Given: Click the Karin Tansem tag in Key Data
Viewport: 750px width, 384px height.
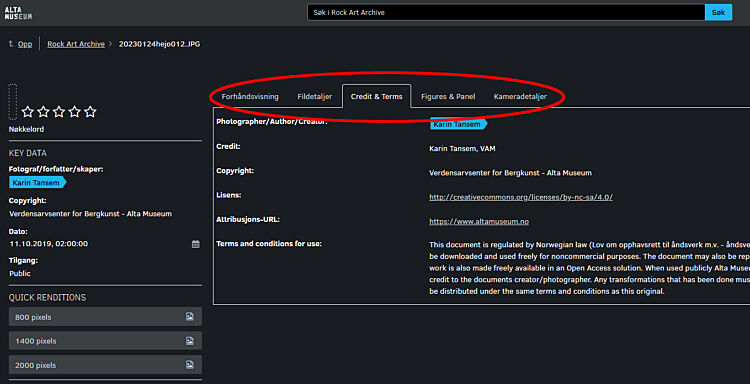Looking at the screenshot, I should [38, 183].
